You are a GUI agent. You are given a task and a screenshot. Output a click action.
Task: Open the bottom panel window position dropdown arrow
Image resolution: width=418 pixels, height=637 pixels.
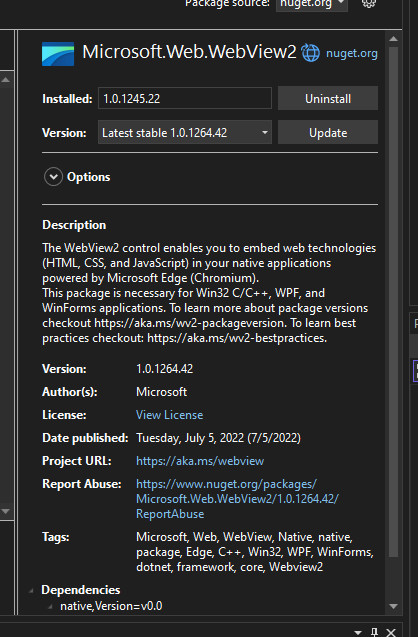[358, 633]
